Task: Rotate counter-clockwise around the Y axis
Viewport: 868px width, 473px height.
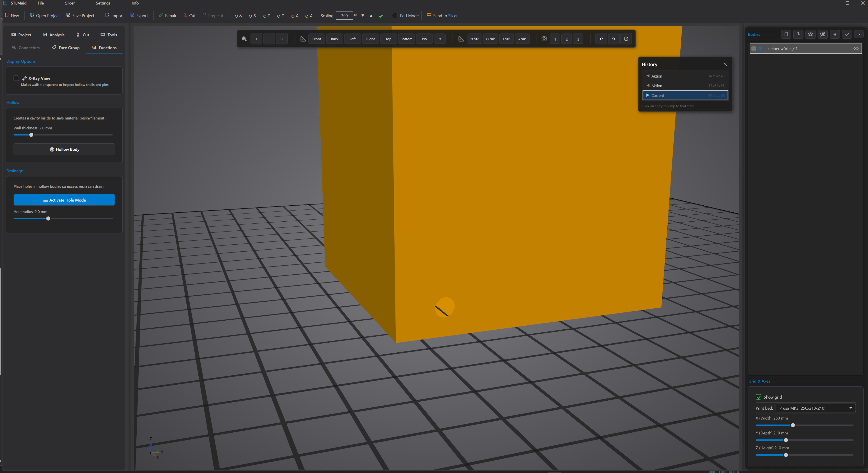Action: coord(281,16)
